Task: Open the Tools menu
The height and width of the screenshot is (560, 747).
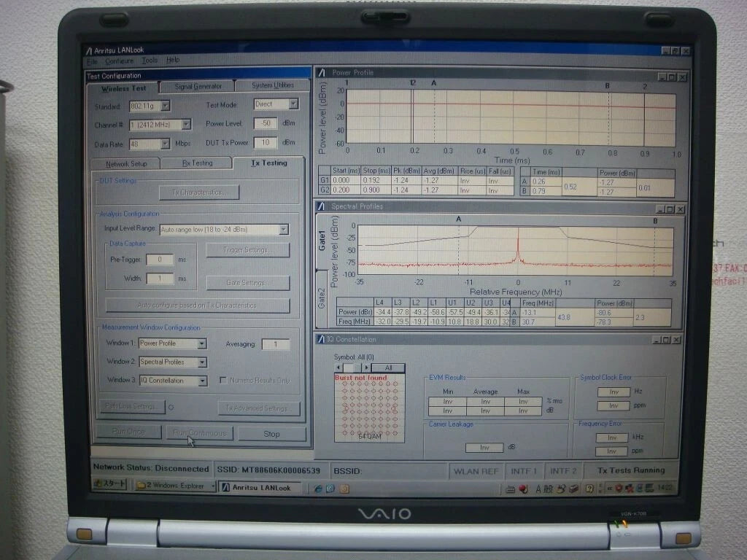Action: (150, 61)
